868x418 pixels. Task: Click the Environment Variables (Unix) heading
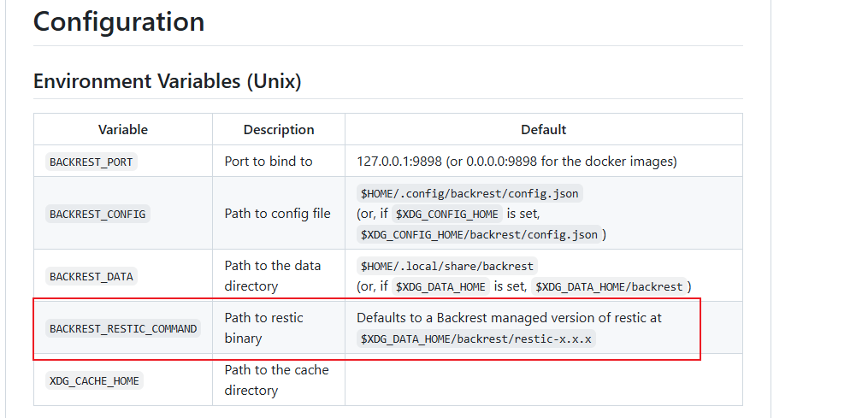click(x=167, y=81)
